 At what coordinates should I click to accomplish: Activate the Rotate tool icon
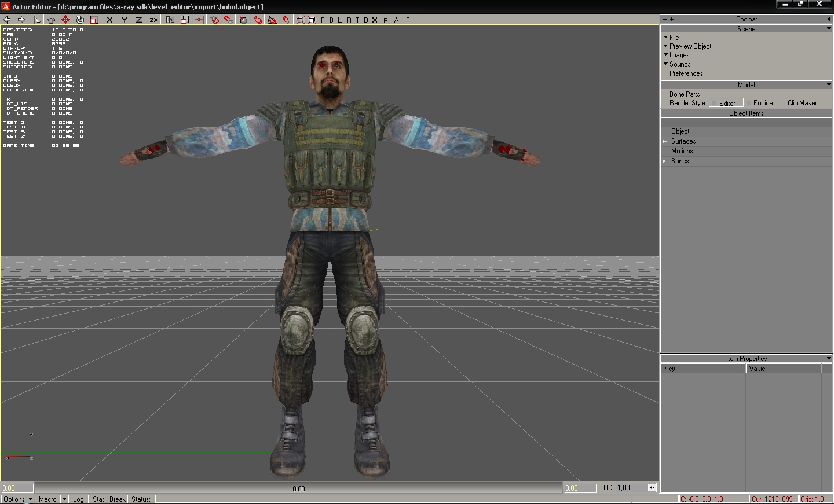click(x=80, y=20)
